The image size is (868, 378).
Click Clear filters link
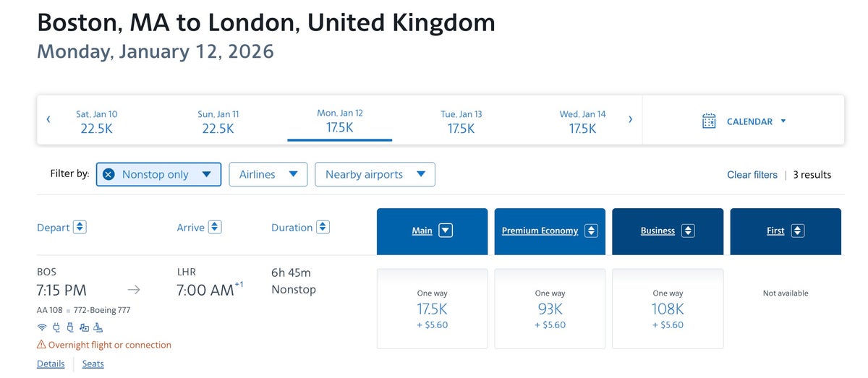752,175
